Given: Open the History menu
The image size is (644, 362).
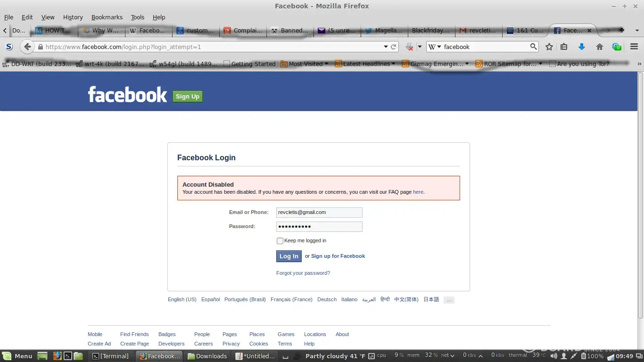Looking at the screenshot, I should tap(73, 17).
